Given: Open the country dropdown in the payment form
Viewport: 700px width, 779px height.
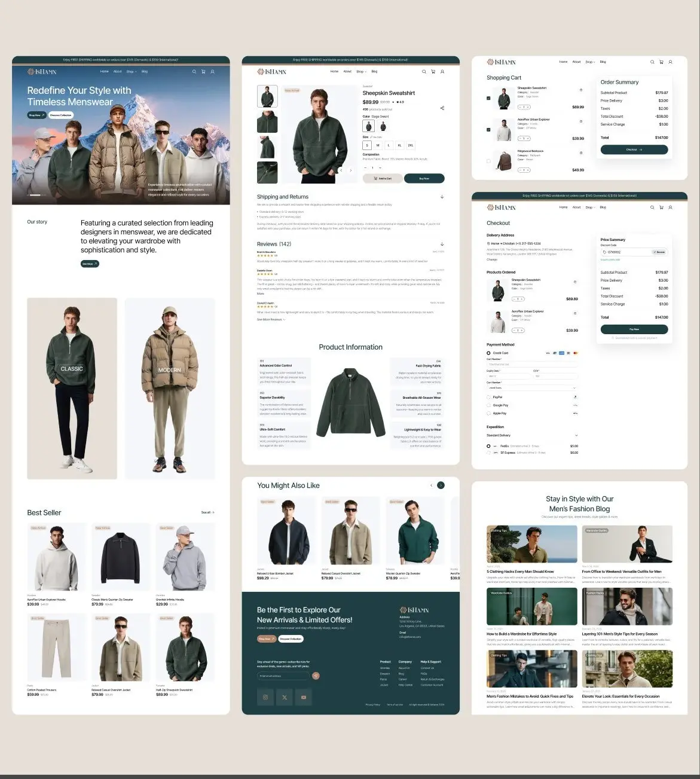Looking at the screenshot, I should (532, 387).
